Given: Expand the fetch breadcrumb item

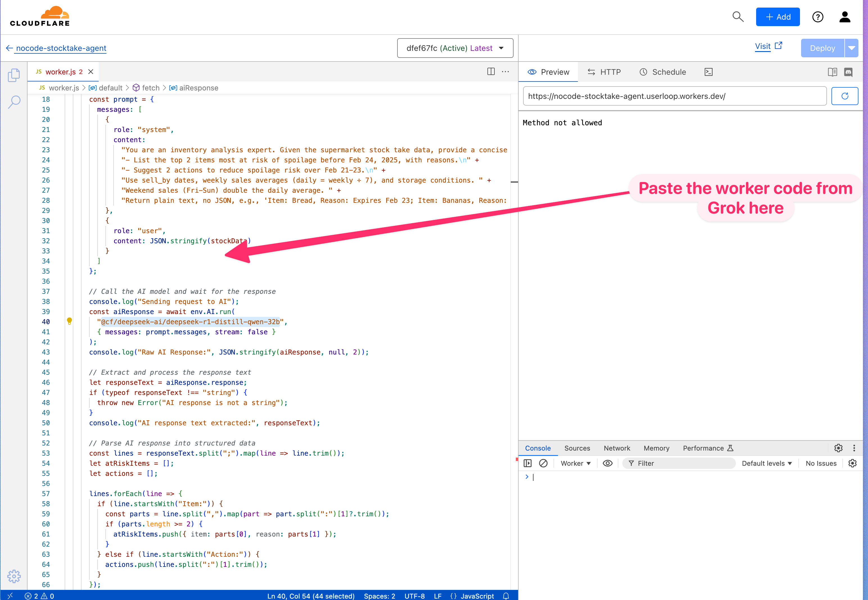Looking at the screenshot, I should click(146, 88).
